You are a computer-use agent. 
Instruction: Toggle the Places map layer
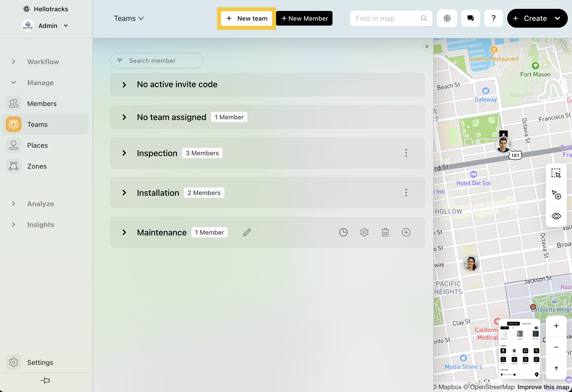503,351
